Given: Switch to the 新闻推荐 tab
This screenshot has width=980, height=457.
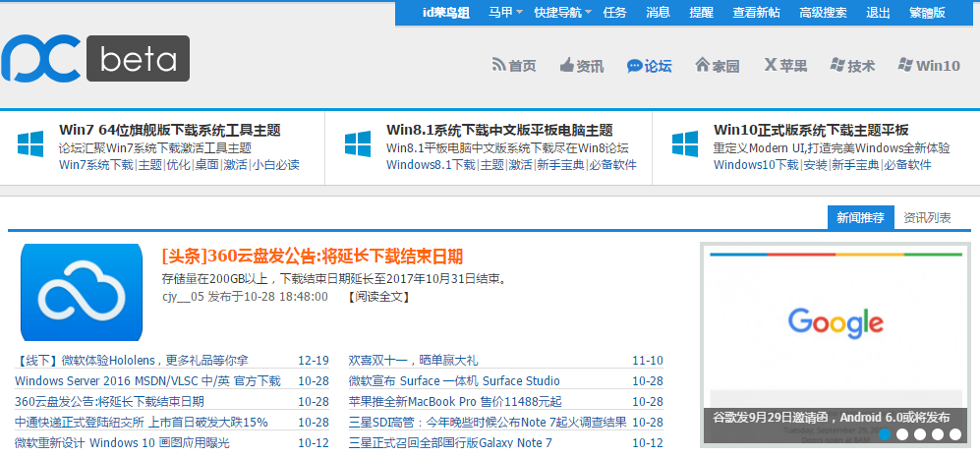Looking at the screenshot, I should [861, 217].
